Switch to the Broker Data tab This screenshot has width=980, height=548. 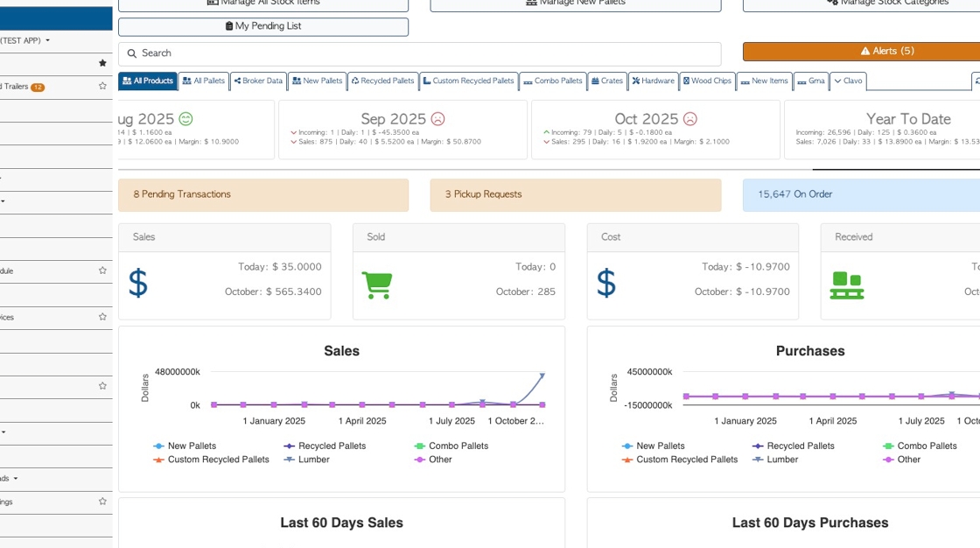coord(258,81)
